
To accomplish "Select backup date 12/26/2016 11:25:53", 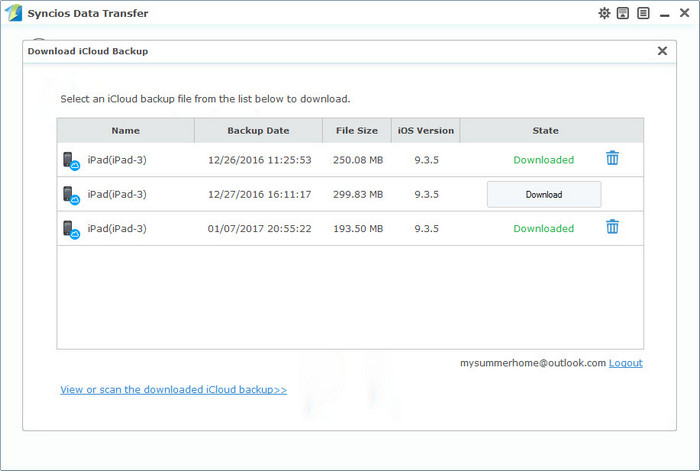I will (260, 160).
